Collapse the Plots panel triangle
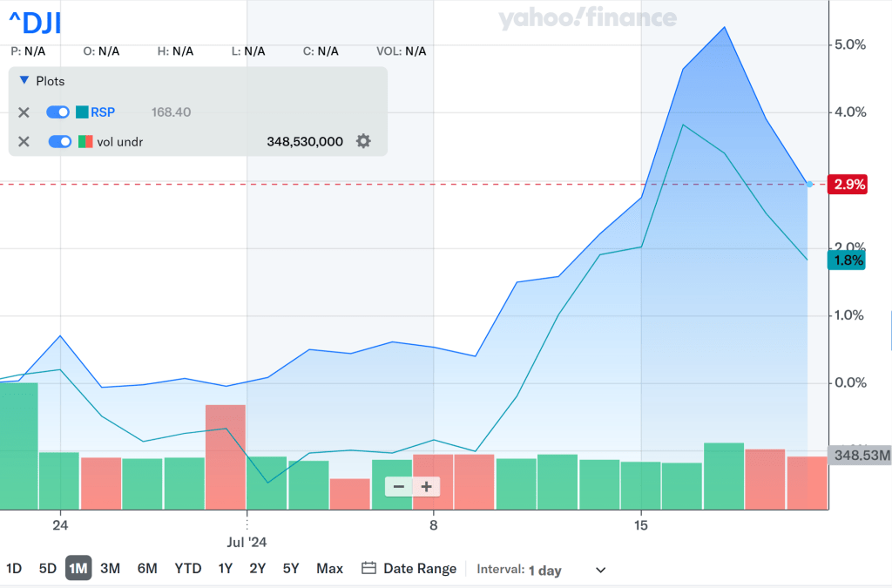This screenshot has width=892, height=588. [x=24, y=81]
